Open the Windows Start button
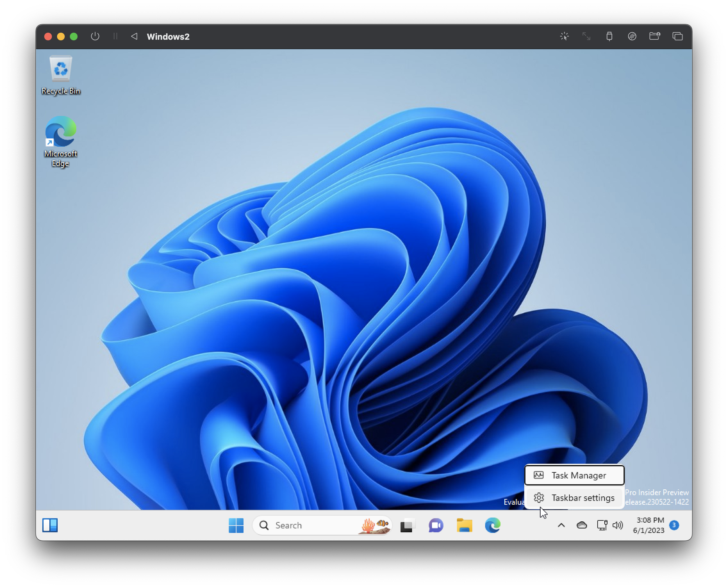728x588 pixels. click(x=236, y=525)
